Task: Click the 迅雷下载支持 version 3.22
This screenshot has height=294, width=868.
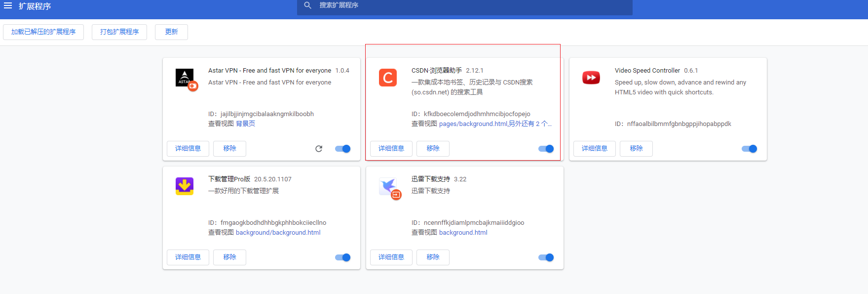Action: (460, 179)
